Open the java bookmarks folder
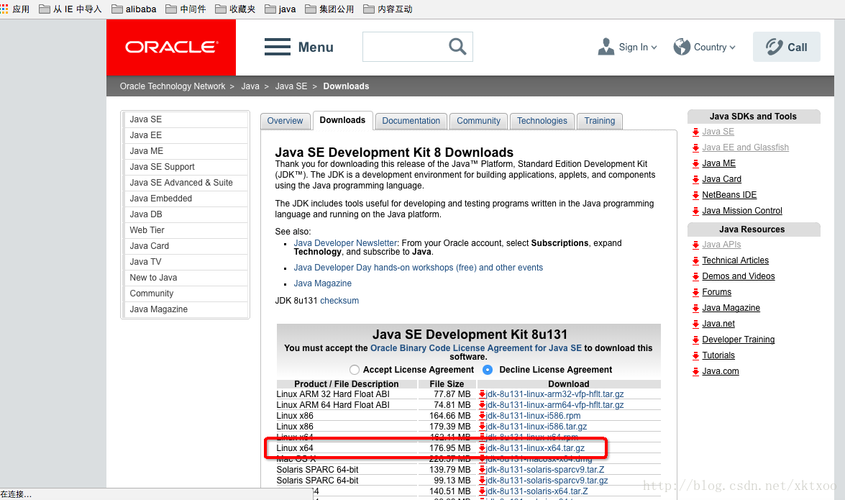The width and height of the screenshot is (845, 500). (280, 9)
